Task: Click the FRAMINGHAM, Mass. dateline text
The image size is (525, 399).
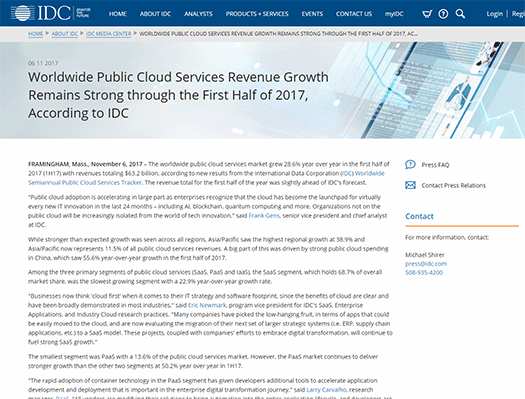Action: pyautogui.click(x=58, y=164)
